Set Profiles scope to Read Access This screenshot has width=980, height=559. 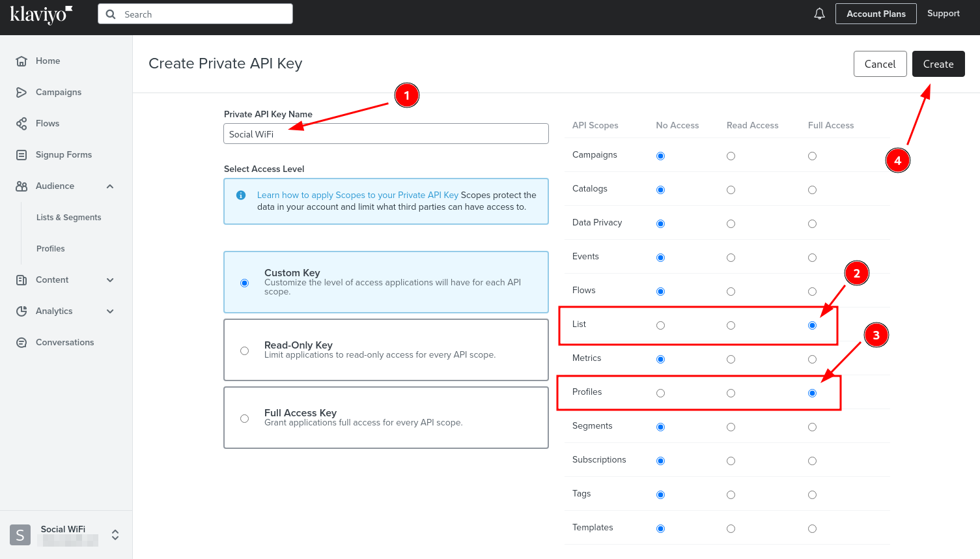pos(731,393)
